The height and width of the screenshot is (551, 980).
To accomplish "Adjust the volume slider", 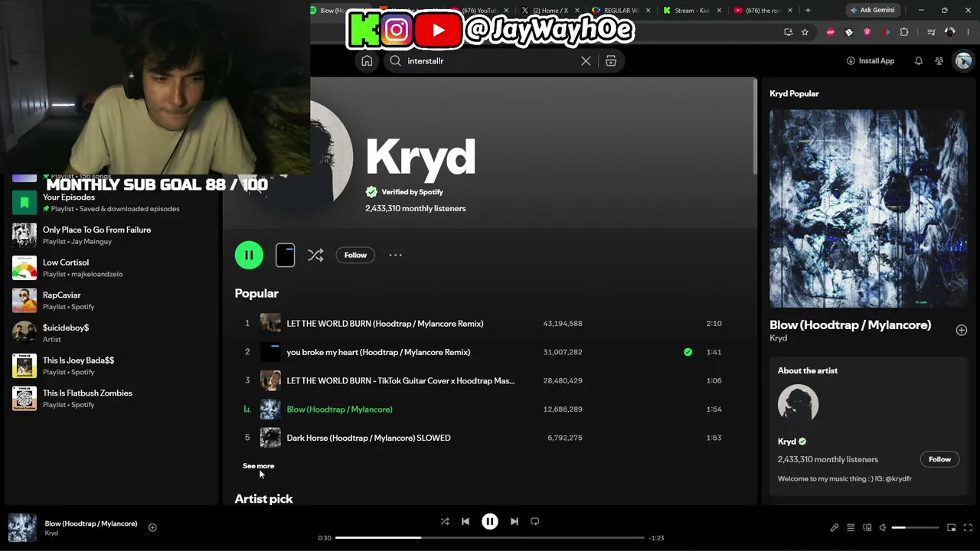I will point(916,527).
